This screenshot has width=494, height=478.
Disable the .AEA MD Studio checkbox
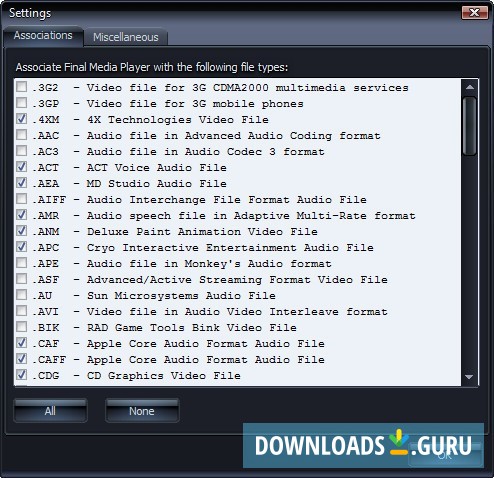click(22, 183)
